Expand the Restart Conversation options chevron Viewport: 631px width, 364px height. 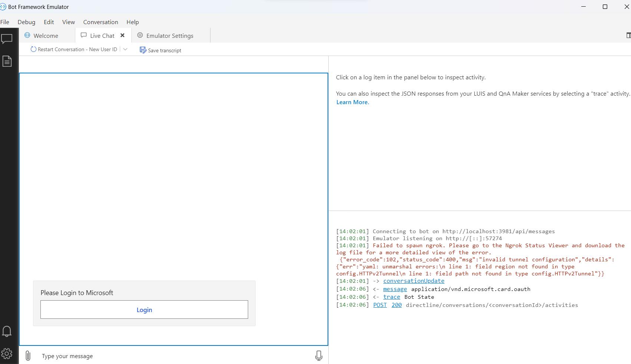pos(125,49)
